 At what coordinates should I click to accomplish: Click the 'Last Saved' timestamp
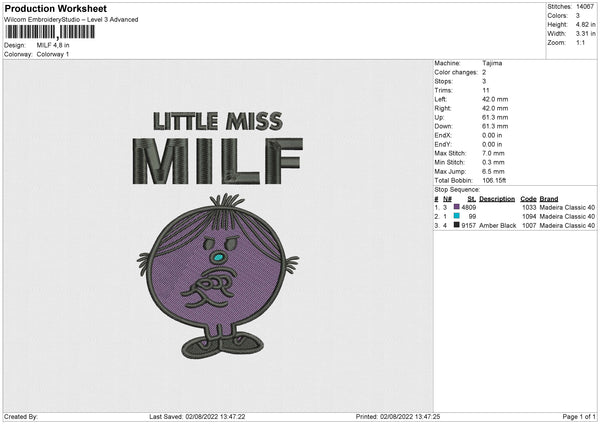coord(197,416)
